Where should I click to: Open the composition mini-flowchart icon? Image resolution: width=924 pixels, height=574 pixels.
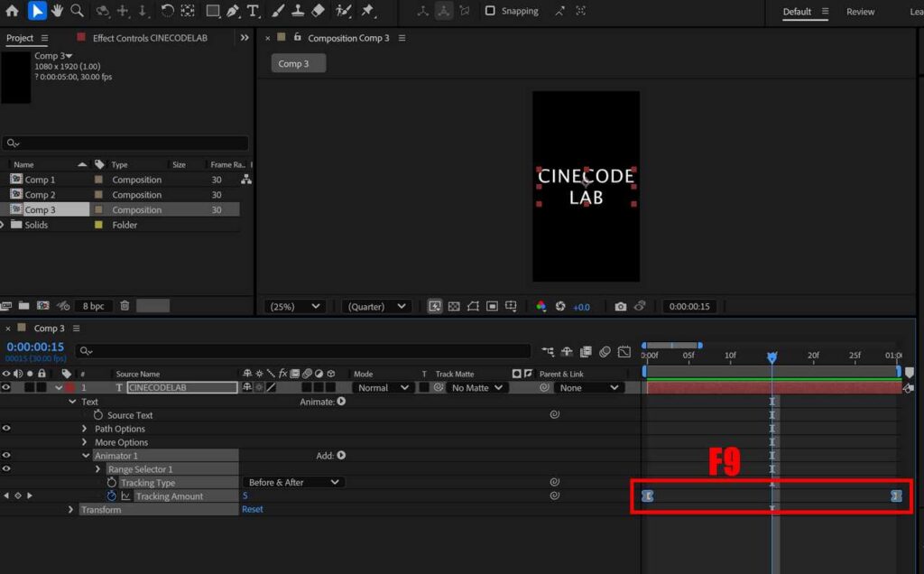548,352
